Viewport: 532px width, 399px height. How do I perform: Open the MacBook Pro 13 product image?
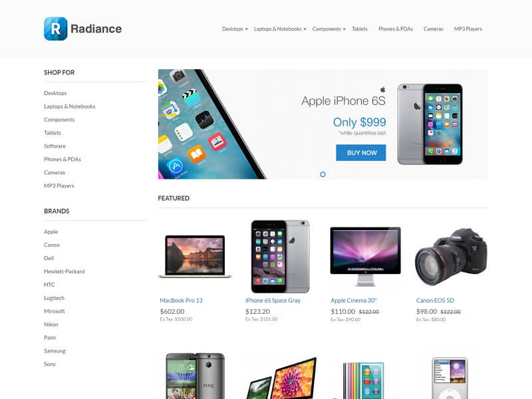[195, 257]
